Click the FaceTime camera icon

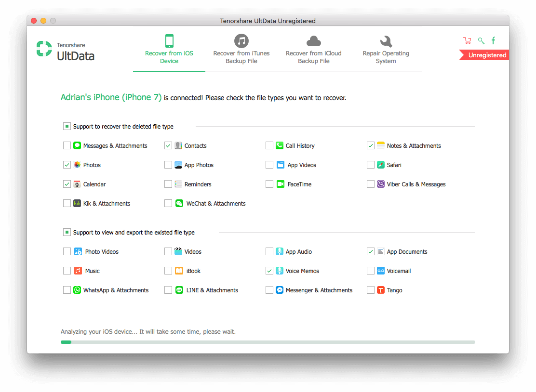281,184
